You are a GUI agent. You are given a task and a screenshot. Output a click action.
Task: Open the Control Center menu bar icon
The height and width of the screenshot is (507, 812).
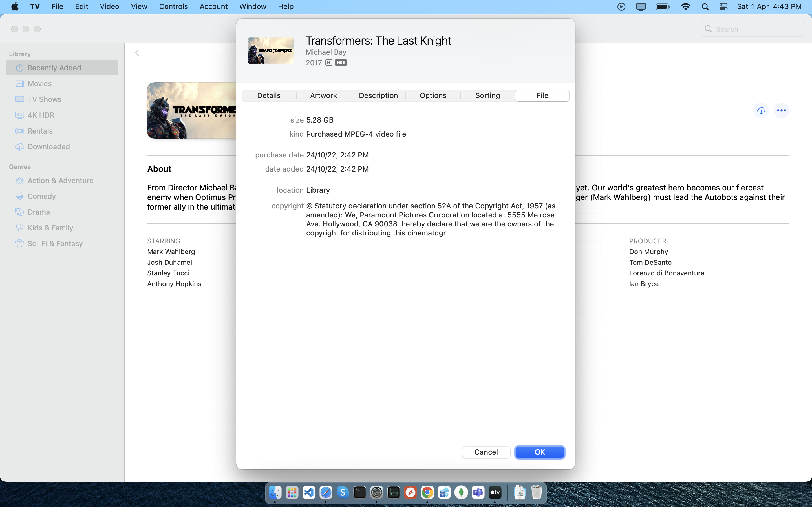point(723,7)
